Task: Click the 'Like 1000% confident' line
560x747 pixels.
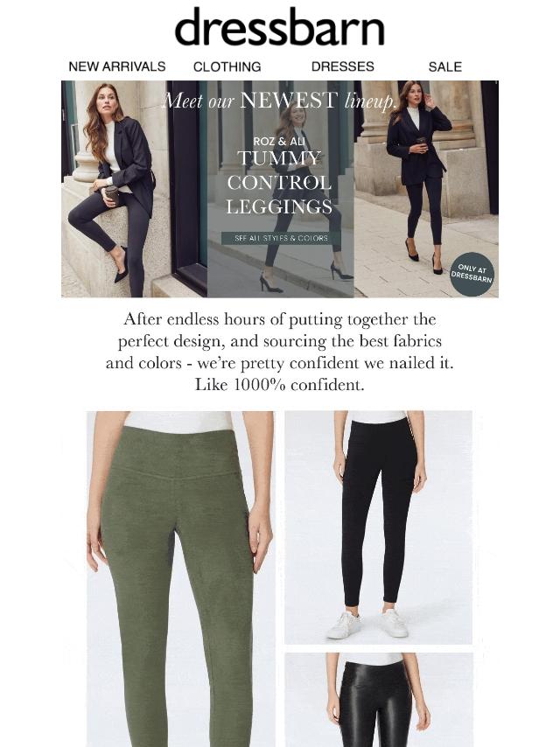Action: (x=280, y=385)
